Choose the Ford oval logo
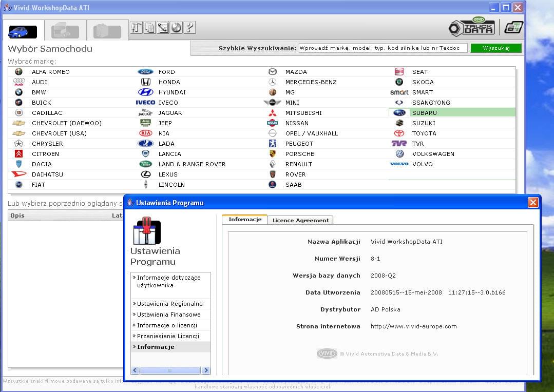The image size is (554, 392). [x=146, y=72]
